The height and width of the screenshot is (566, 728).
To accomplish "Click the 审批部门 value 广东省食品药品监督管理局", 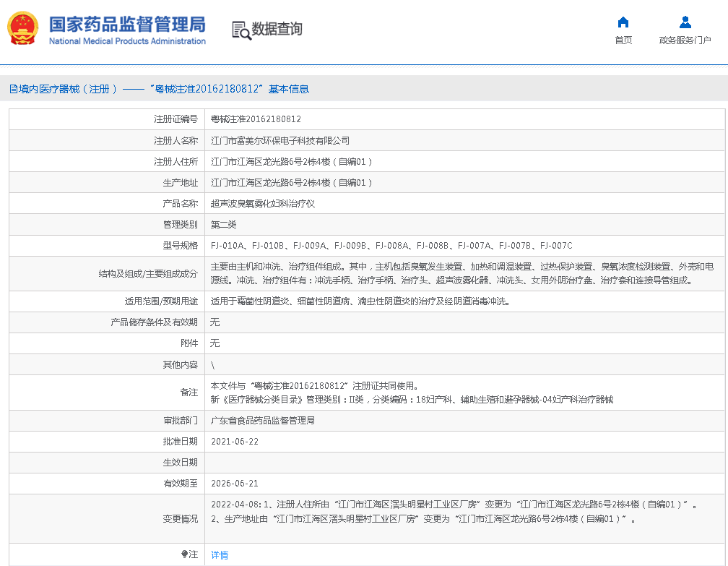I will tap(262, 421).
